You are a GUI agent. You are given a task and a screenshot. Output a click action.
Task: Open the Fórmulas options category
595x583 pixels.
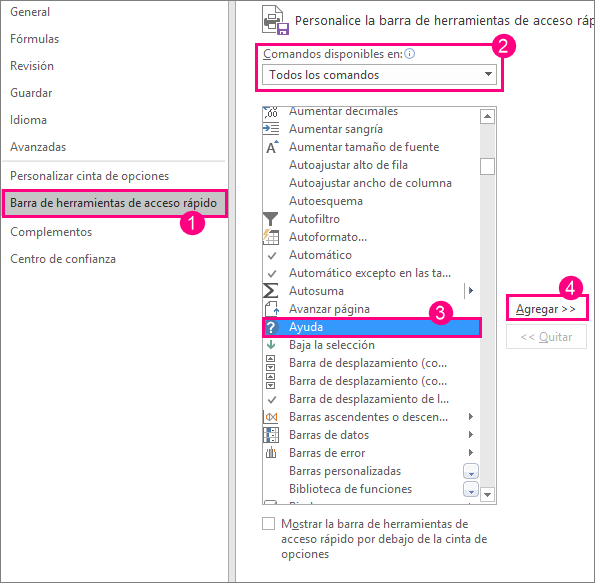coord(35,39)
